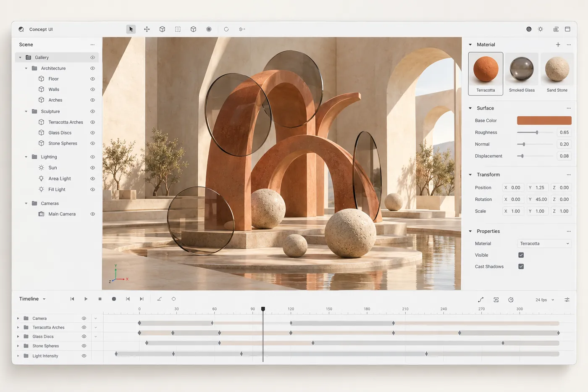Start recording keyframes
This screenshot has height=392, width=588.
[x=114, y=299]
